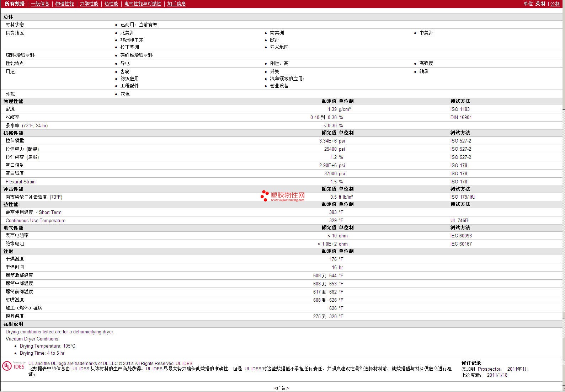
Task: Click the Continuous Use Temperature label
Action: click(36, 220)
